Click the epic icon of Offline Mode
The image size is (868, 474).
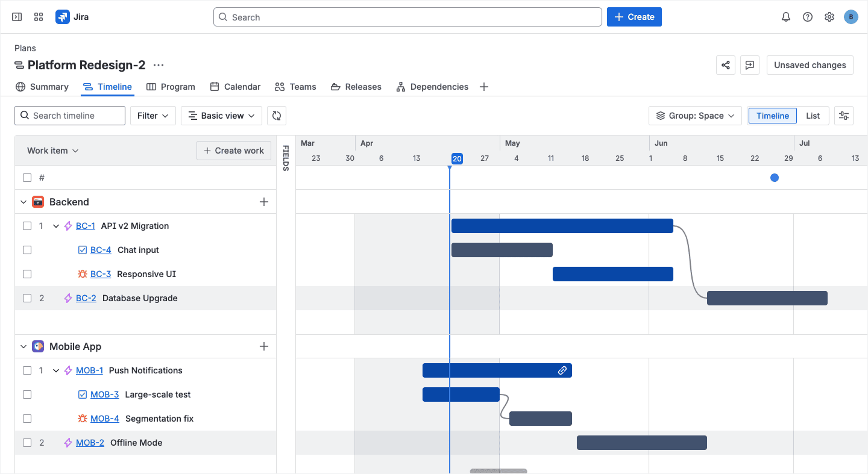(68, 443)
